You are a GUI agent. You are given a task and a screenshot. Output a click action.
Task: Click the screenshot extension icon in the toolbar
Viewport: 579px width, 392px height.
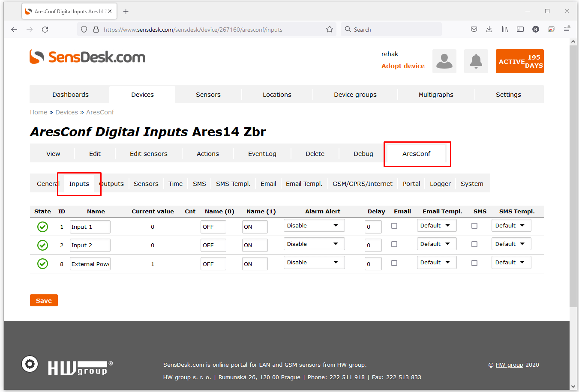click(551, 30)
